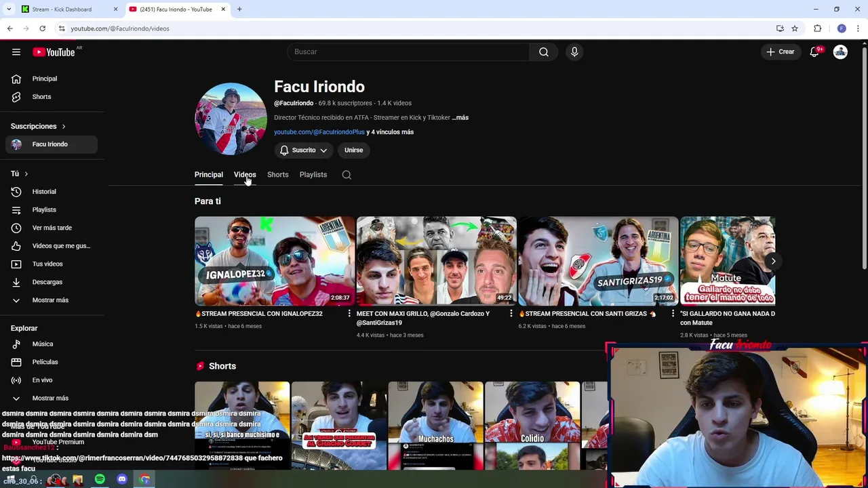
Task: Open Chrome three-dot menu
Action: point(859,28)
